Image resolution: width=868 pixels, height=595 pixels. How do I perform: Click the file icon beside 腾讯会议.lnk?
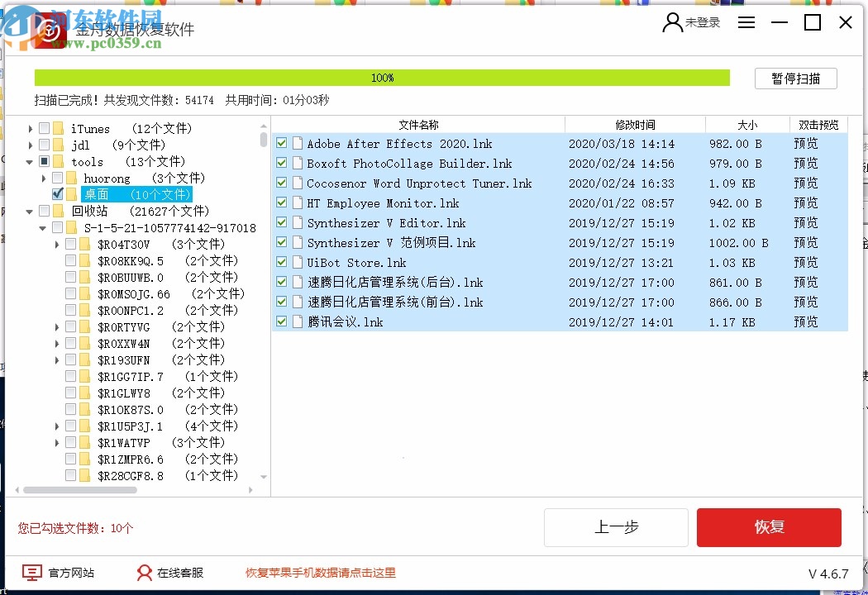pos(296,322)
